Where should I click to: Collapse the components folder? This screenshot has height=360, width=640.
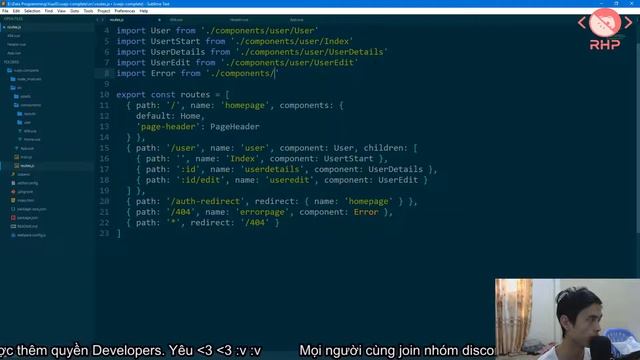point(16,105)
